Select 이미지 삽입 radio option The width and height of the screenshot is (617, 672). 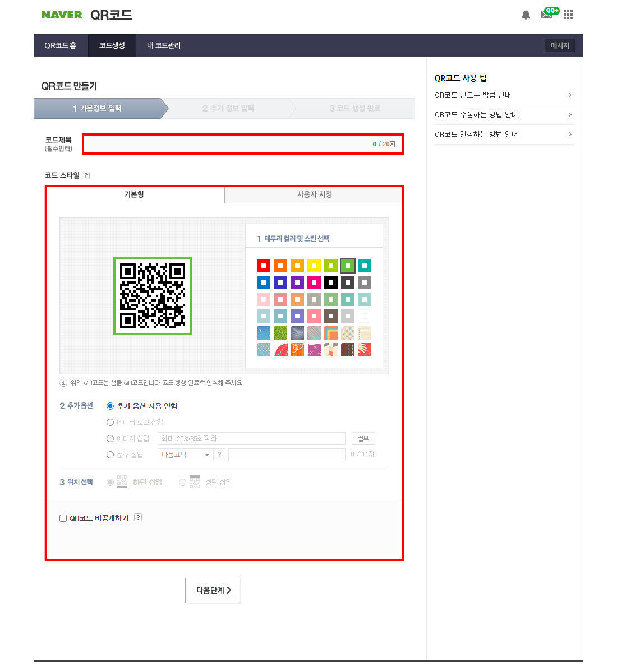click(x=110, y=438)
